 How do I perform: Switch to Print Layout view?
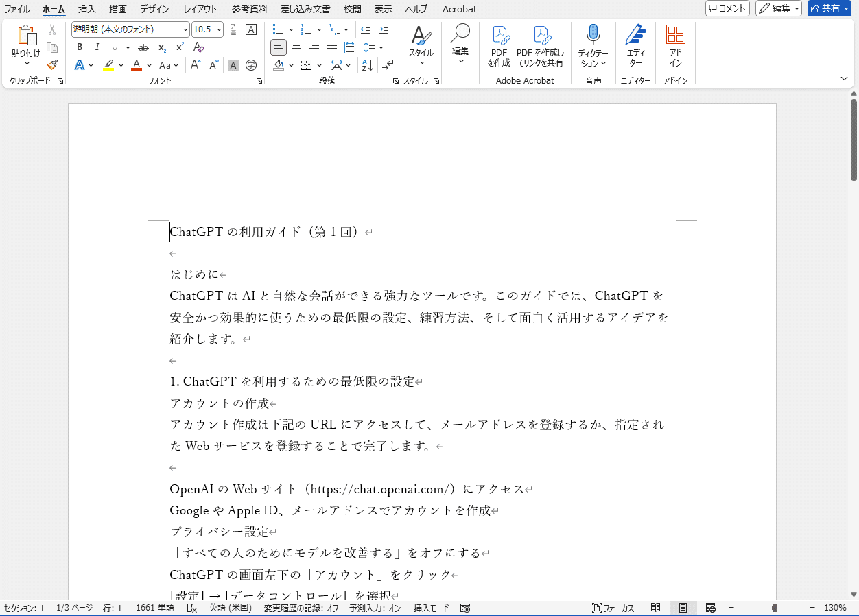[x=683, y=608]
